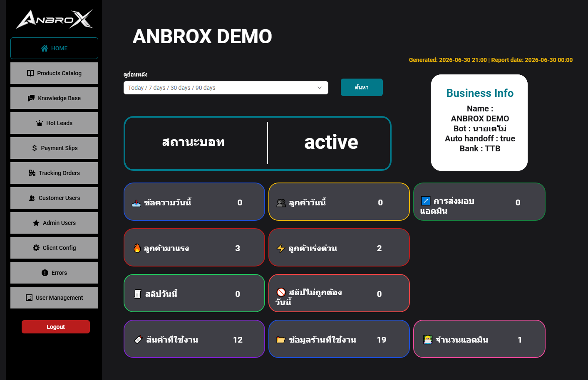Click the Generated report date line
The image size is (588, 380).
[491, 60]
